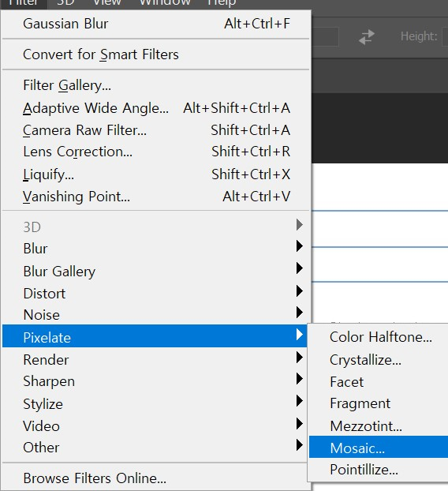
Task: Expand the Other submenu
Action: [155, 448]
